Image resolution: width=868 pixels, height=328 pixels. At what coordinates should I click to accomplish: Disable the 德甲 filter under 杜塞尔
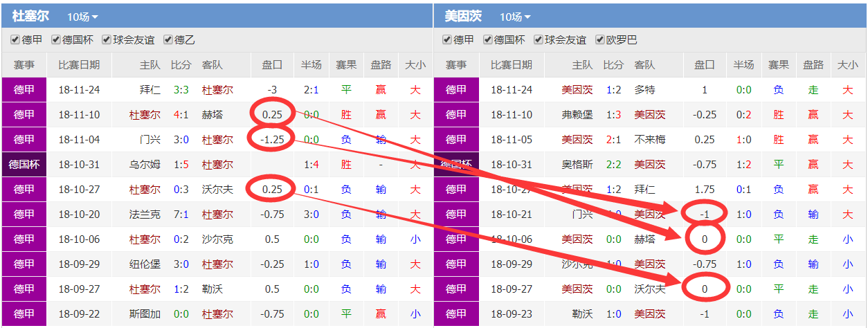(15, 39)
